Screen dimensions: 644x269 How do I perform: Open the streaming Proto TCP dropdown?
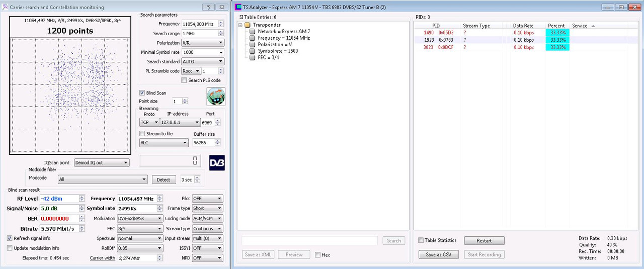pyautogui.click(x=149, y=122)
